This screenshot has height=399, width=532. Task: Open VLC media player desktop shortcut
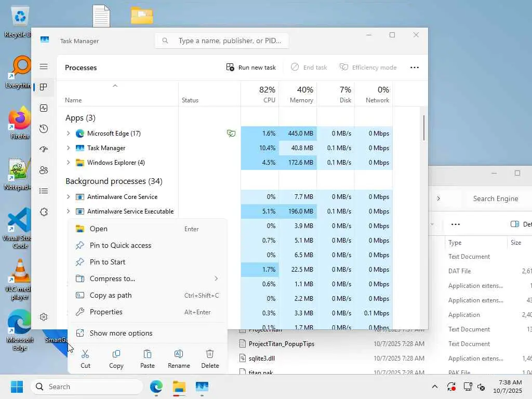click(x=20, y=280)
